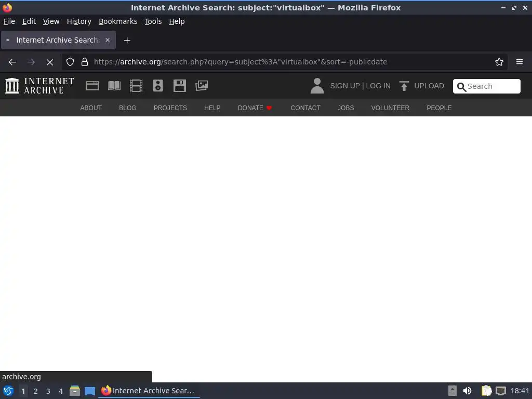Open the volume speaker tray icon
Screen dimensions: 532x399
point(467,391)
